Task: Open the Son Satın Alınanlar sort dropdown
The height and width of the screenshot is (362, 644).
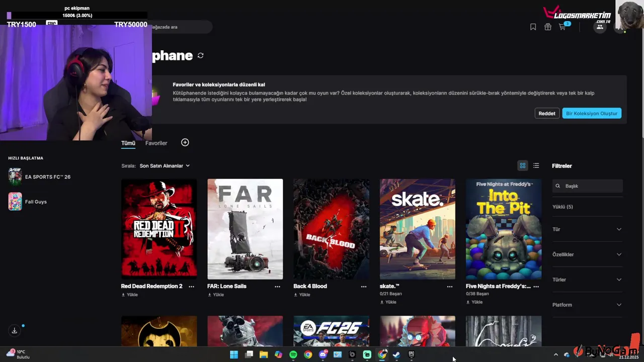Action: (165, 166)
